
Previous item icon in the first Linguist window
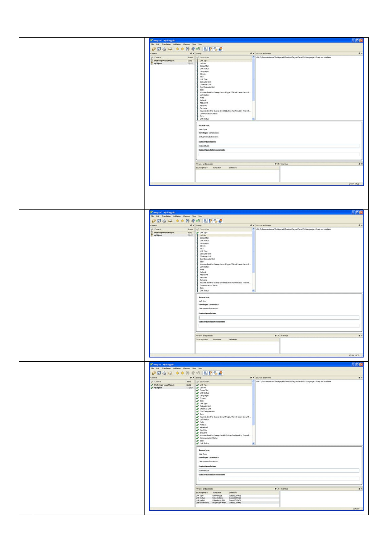[x=187, y=49]
